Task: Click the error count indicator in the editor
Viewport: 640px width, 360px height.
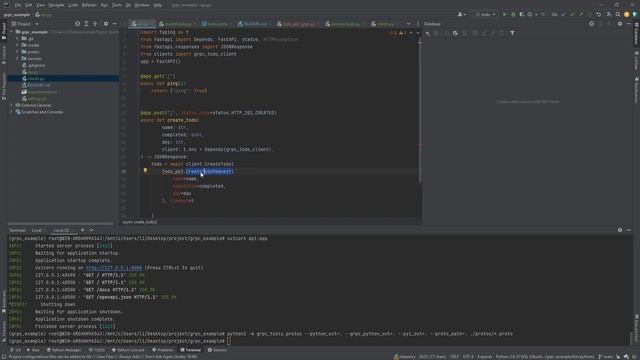Action: point(393,33)
